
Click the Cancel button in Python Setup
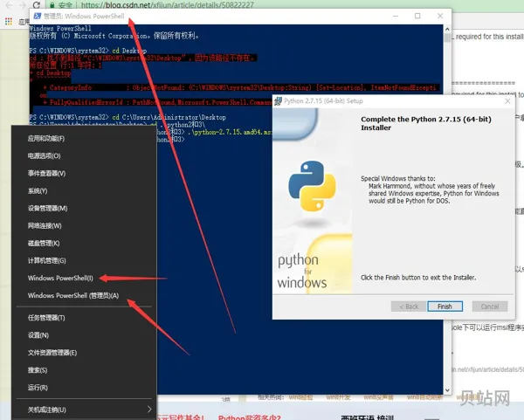[x=490, y=306]
